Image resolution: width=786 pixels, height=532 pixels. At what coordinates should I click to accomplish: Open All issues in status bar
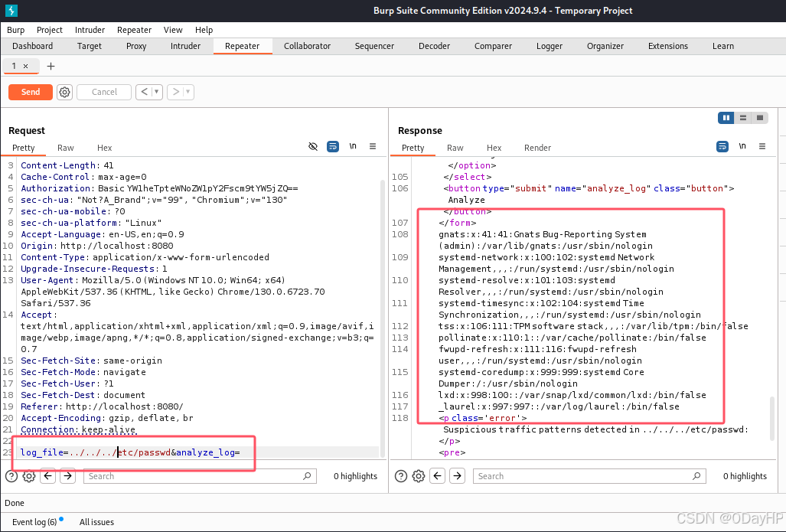(x=96, y=522)
